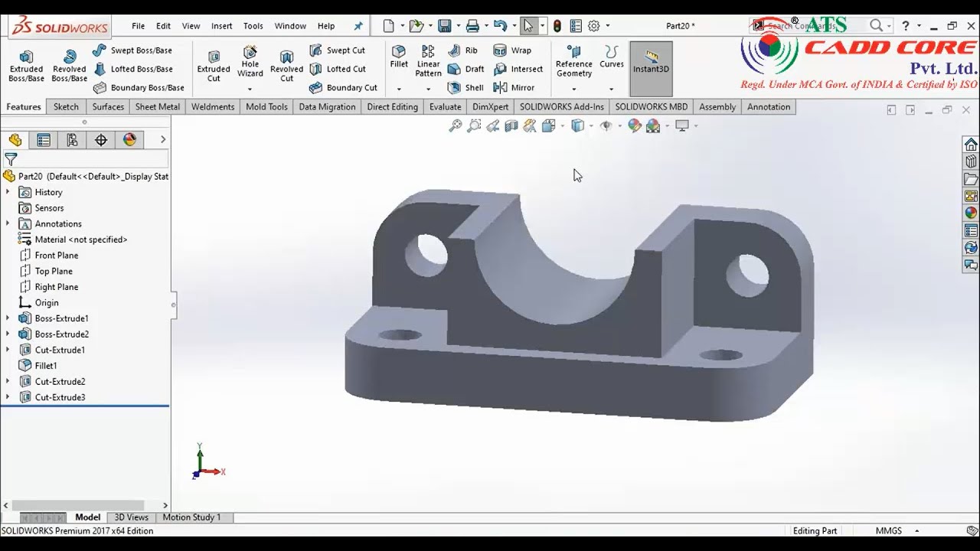The image size is (980, 551).
Task: Open the Reference Geometry dropdown
Action: pos(574,89)
